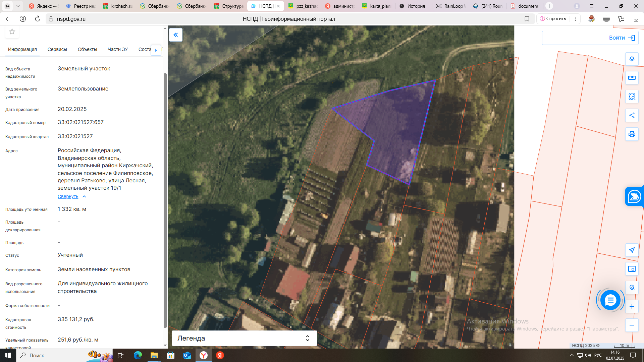The image size is (644, 362).
Task: Zoom out the map with minus
Action: coord(632,325)
